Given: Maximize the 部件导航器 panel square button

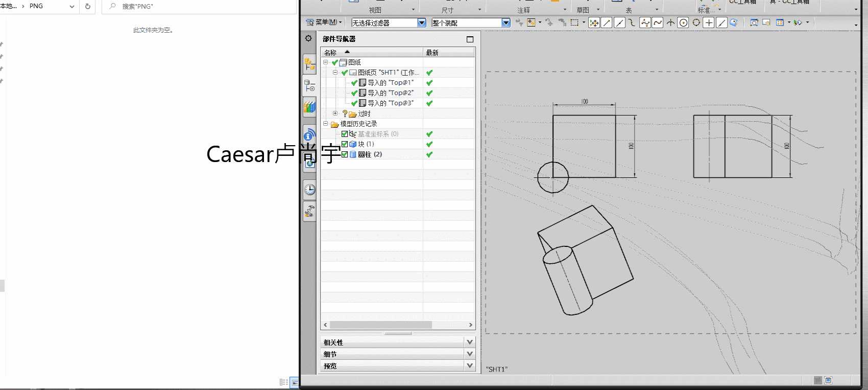Looking at the screenshot, I should pos(470,39).
